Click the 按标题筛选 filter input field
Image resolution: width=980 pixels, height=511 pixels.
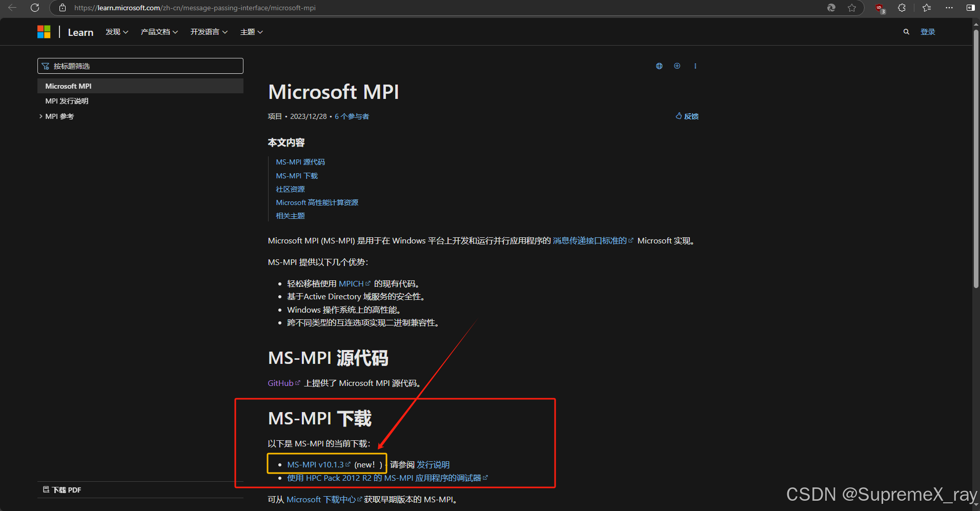(x=140, y=66)
